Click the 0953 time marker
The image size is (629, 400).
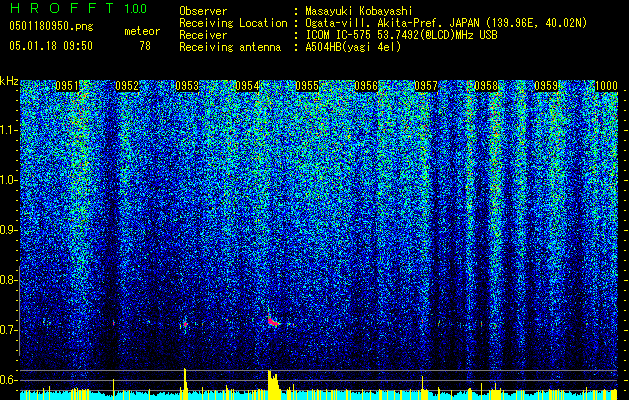tap(187, 86)
